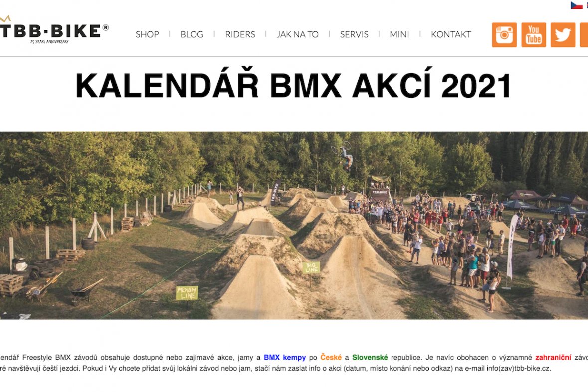The image size is (588, 392).
Task: Click the green Slovenské link
Action: tap(370, 358)
